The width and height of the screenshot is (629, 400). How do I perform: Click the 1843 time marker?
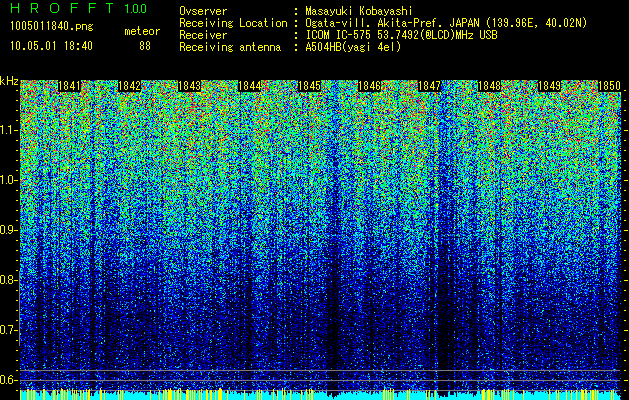tap(189, 86)
